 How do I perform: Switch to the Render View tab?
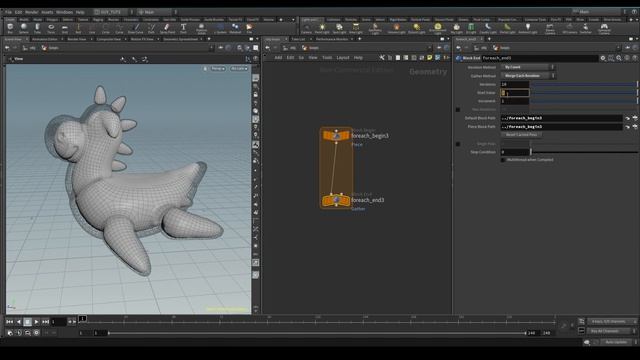[x=77, y=39]
